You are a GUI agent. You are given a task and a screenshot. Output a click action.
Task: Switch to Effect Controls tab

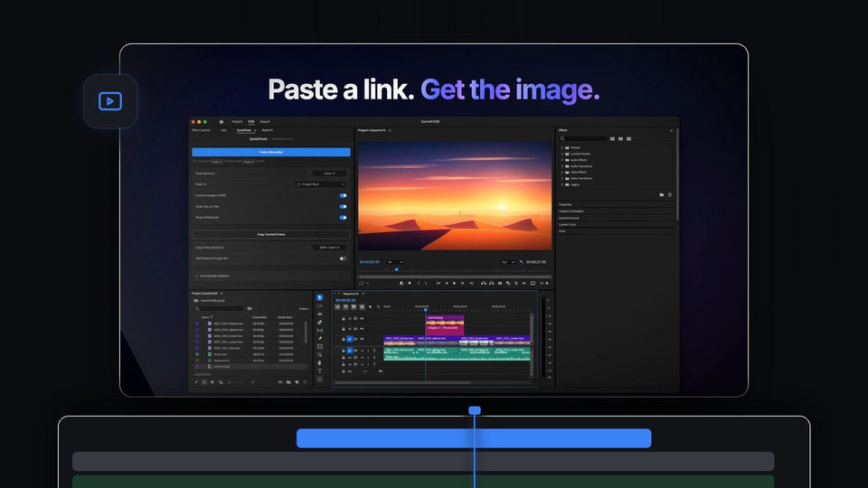(201, 130)
